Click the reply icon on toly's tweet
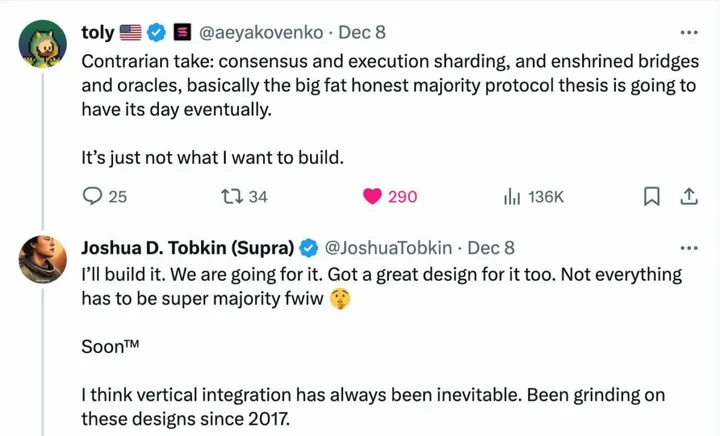Image resolution: width=720 pixels, height=436 pixels. click(90, 197)
